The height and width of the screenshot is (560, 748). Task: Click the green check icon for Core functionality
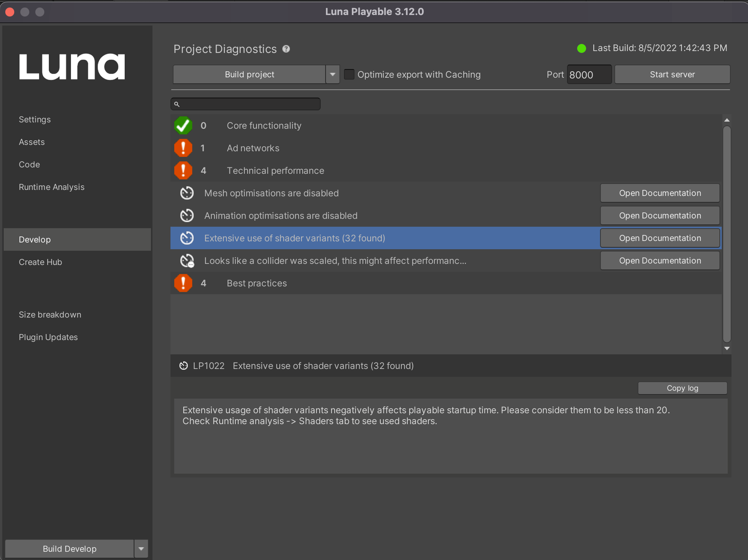point(183,125)
